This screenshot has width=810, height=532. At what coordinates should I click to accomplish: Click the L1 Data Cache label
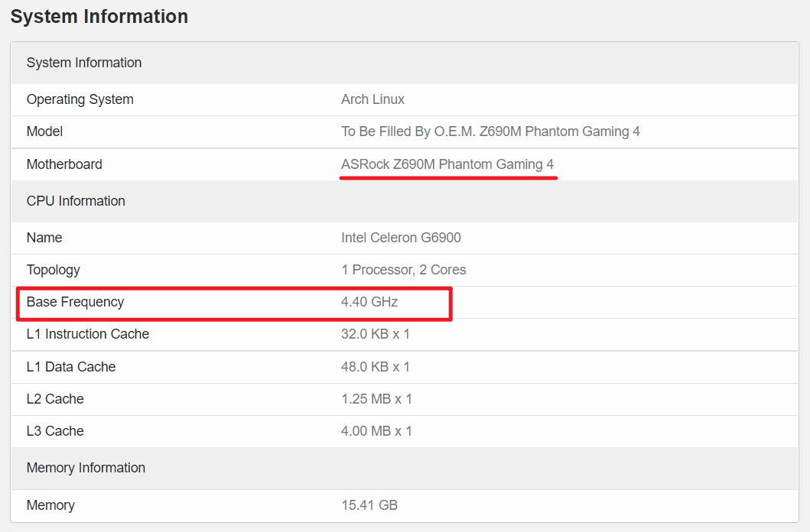click(70, 367)
